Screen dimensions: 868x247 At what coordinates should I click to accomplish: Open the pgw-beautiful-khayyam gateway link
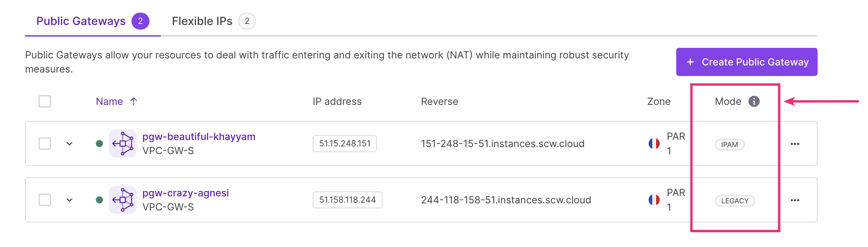[198, 137]
